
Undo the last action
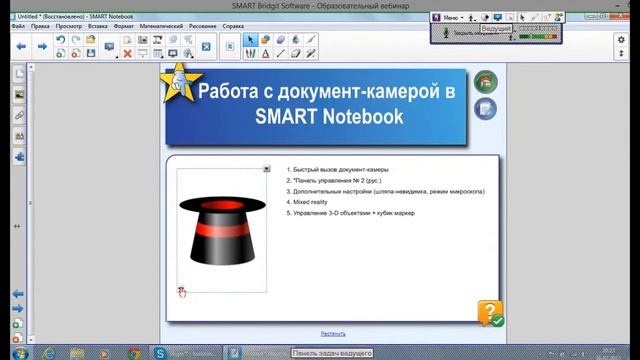pos(60,40)
